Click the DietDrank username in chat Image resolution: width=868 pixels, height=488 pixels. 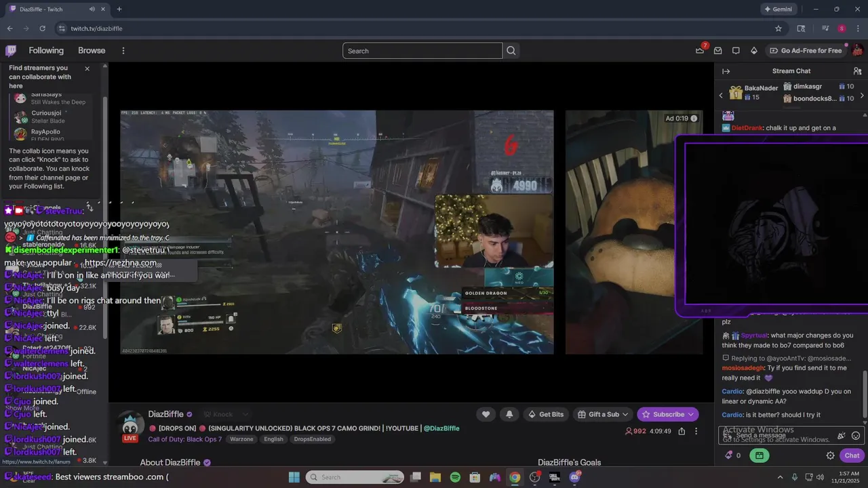tap(747, 127)
